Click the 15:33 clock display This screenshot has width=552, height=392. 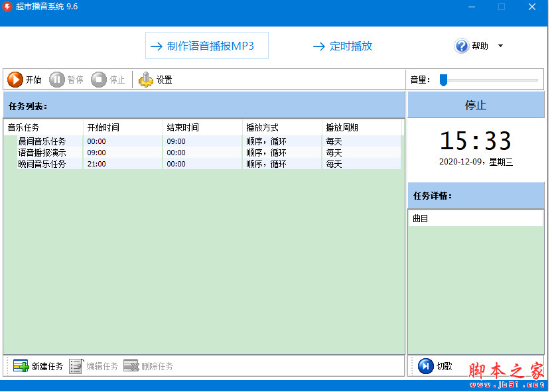(476, 141)
